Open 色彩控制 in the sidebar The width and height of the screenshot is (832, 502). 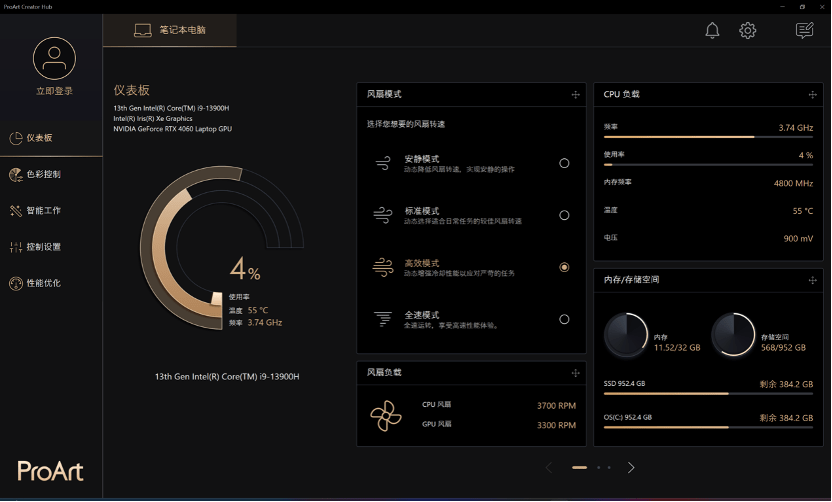point(43,174)
